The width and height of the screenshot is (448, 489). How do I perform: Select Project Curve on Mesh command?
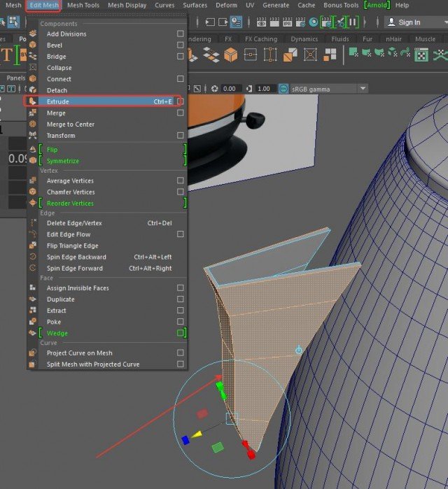[79, 353]
